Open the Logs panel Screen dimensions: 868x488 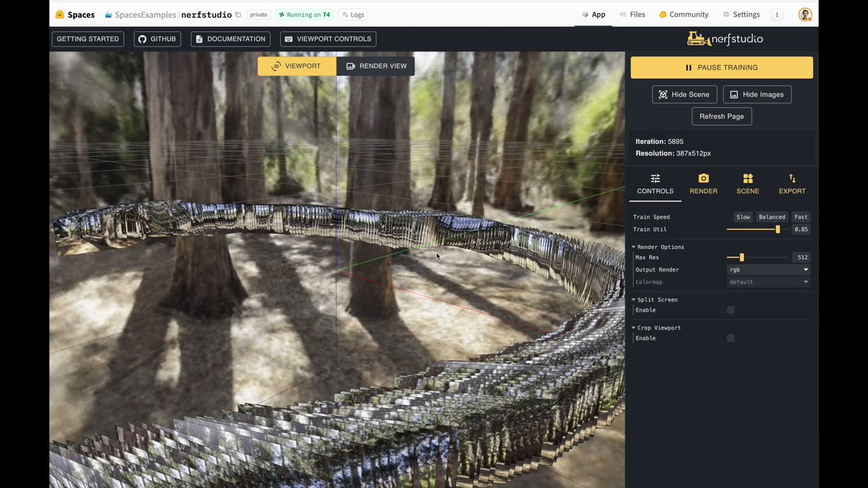(x=353, y=14)
